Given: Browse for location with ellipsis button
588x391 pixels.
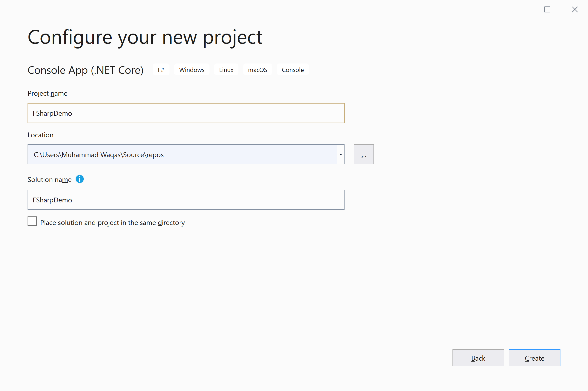Looking at the screenshot, I should [363, 154].
